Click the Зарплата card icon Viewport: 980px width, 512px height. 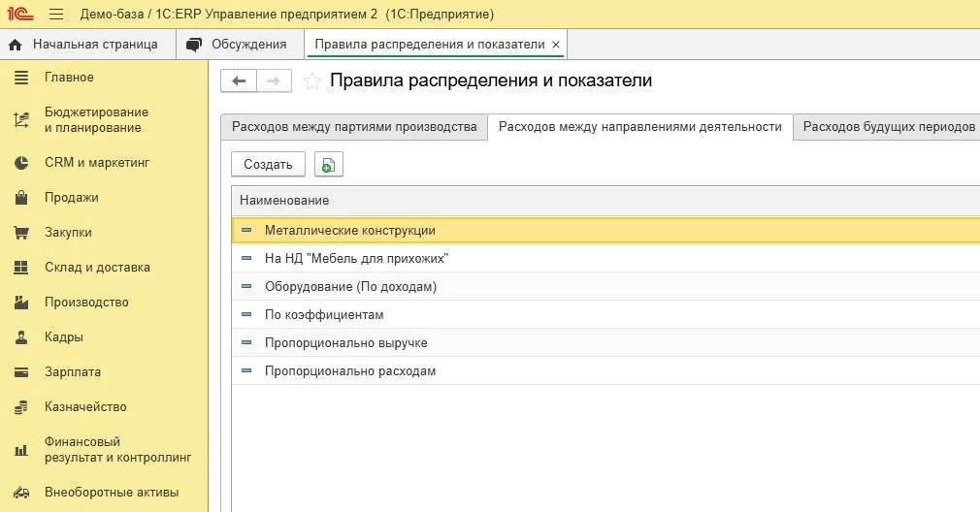(x=21, y=372)
